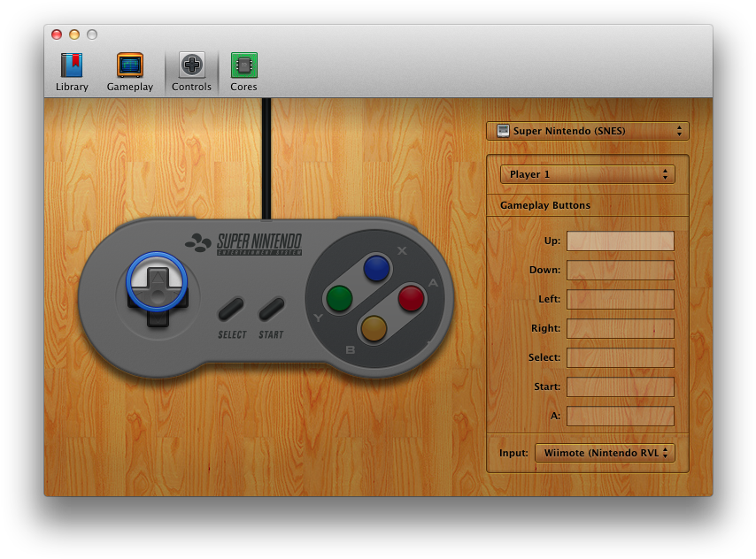Select the Left key binding field
Viewport: 756px width, 559px height.
click(621, 299)
